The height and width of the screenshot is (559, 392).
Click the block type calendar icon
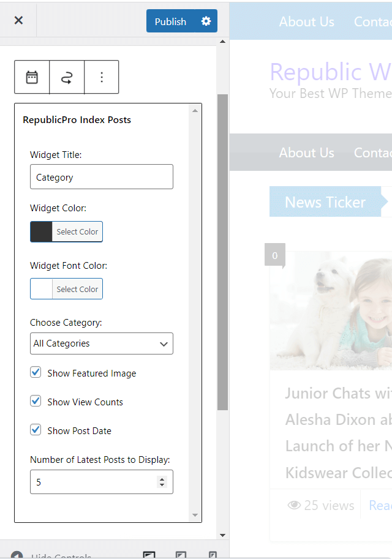[32, 77]
